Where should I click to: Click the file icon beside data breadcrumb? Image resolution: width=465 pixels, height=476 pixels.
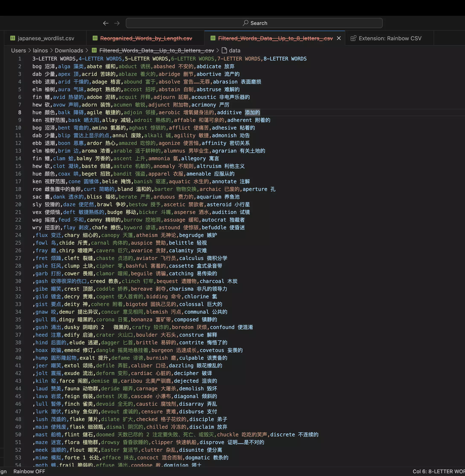[224, 50]
